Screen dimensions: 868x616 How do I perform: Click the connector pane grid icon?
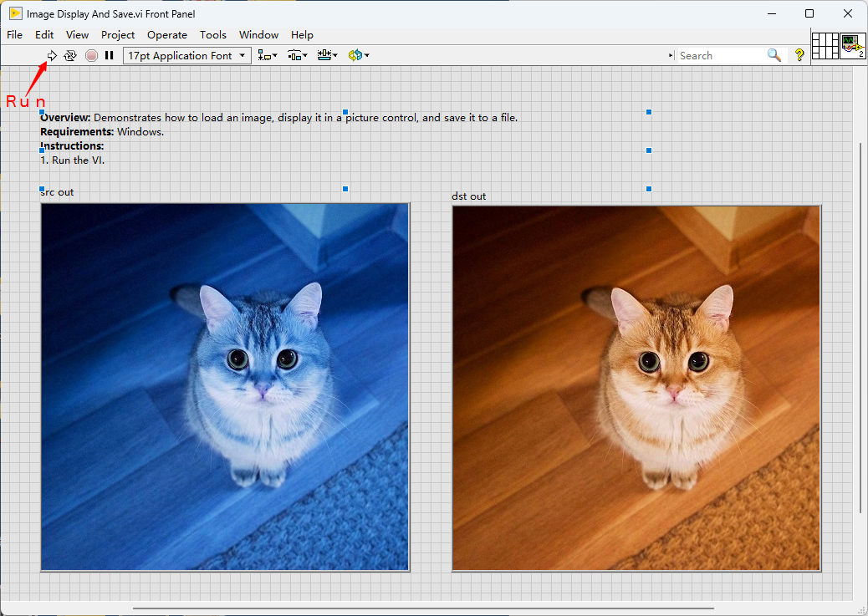click(x=825, y=46)
